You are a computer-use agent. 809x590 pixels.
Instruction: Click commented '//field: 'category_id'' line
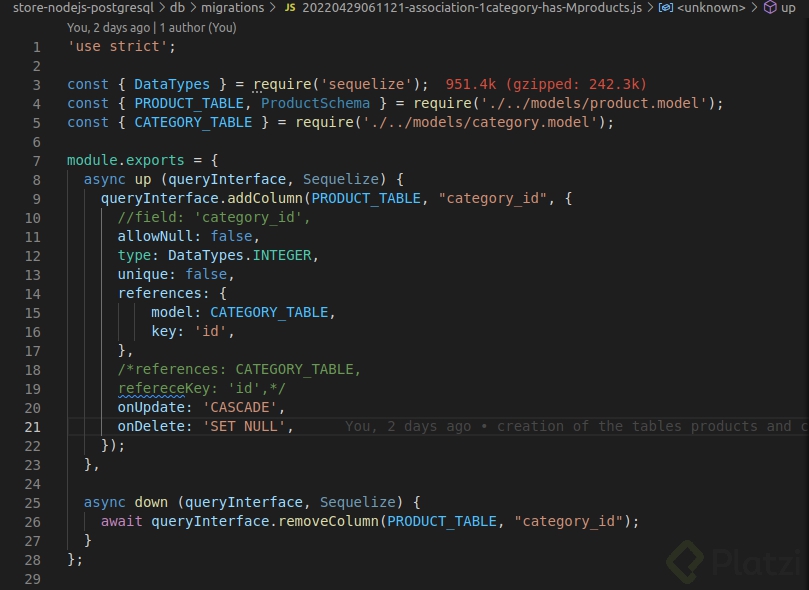tap(214, 217)
